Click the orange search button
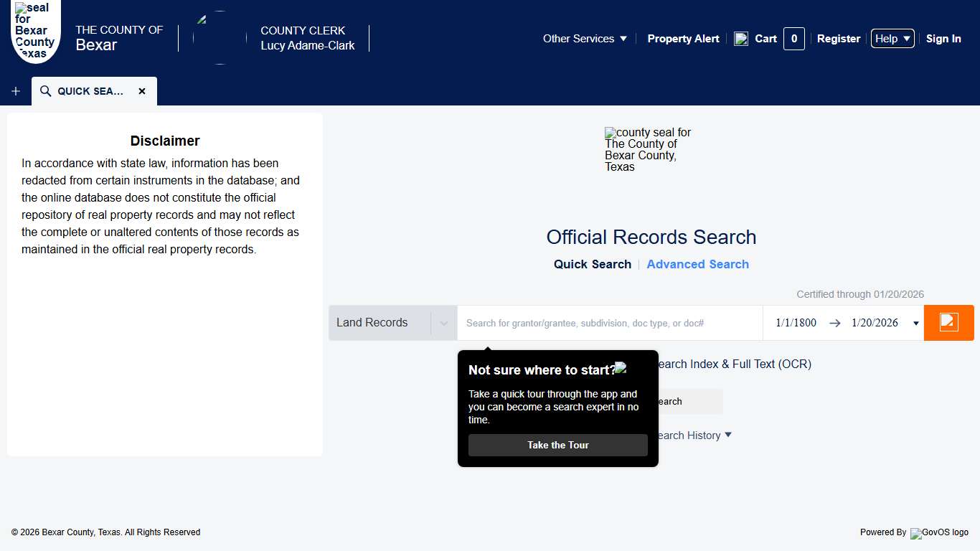980x551 pixels. [x=948, y=323]
